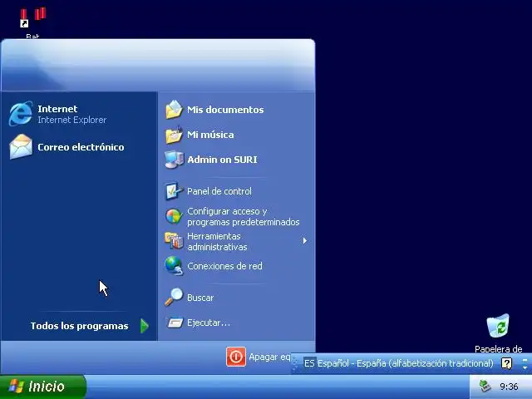Select the Papelera de reciclaje desktop icon
Image resolution: width=532 pixels, height=399 pixels.
(498, 326)
